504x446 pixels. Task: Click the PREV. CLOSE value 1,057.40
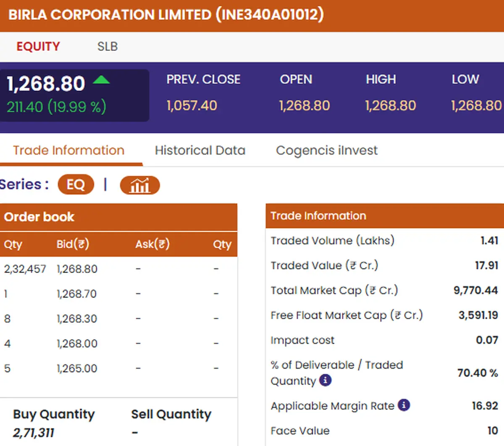[x=192, y=105]
